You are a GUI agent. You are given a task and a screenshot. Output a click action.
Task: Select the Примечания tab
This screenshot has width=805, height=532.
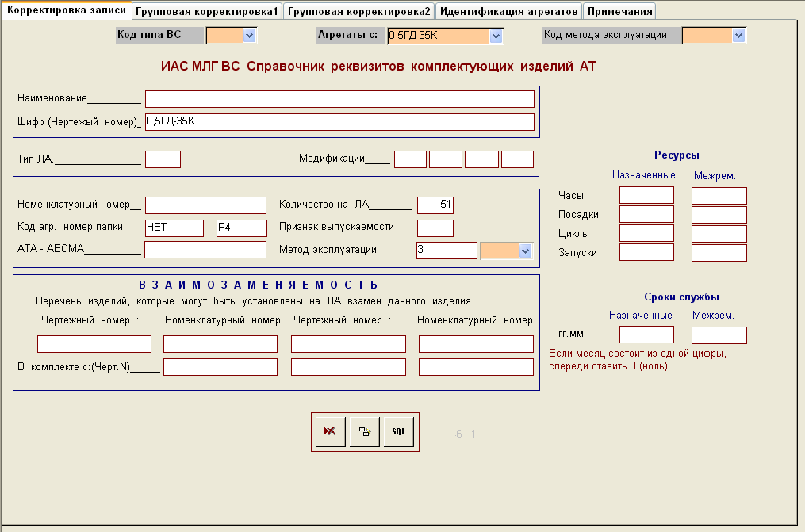[619, 11]
